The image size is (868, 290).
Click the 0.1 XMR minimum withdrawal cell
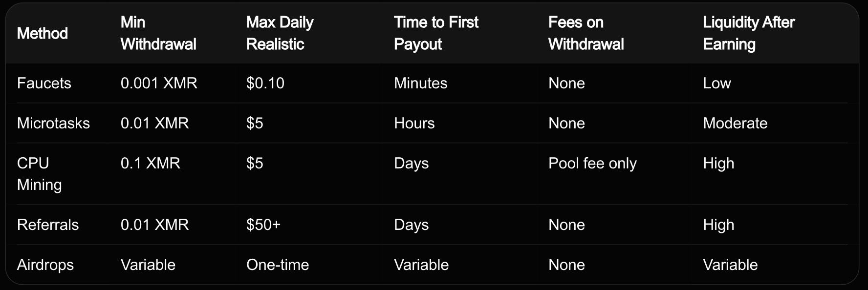[151, 163]
